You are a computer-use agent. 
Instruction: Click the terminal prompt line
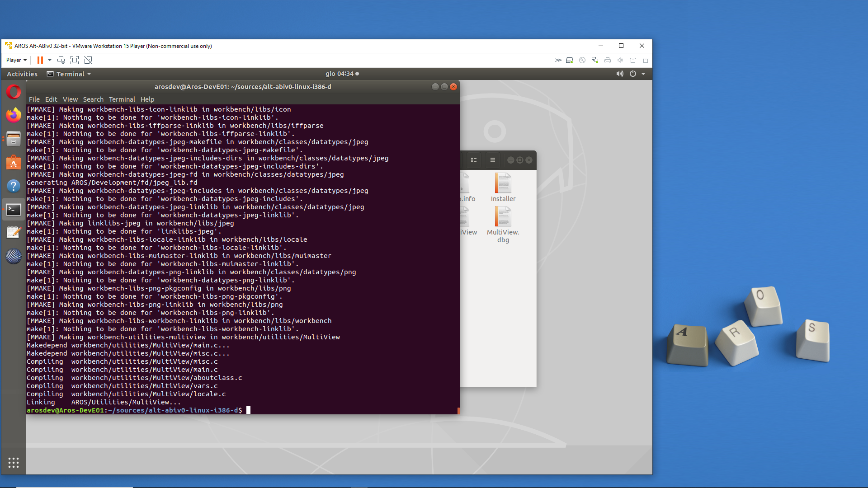pos(138,410)
